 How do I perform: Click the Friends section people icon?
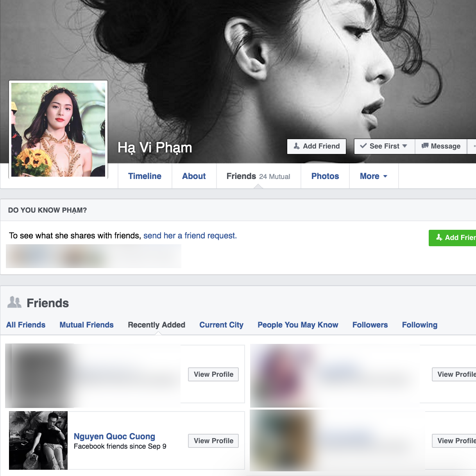coord(15,302)
